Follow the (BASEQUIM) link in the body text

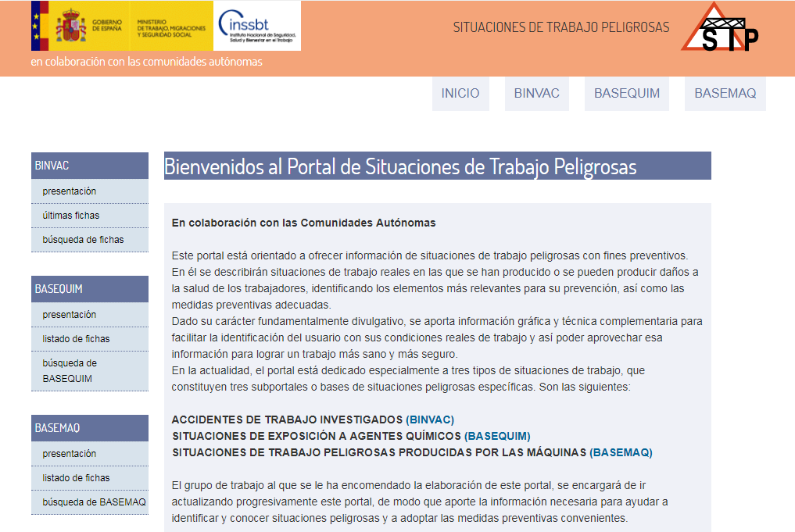coord(497,436)
